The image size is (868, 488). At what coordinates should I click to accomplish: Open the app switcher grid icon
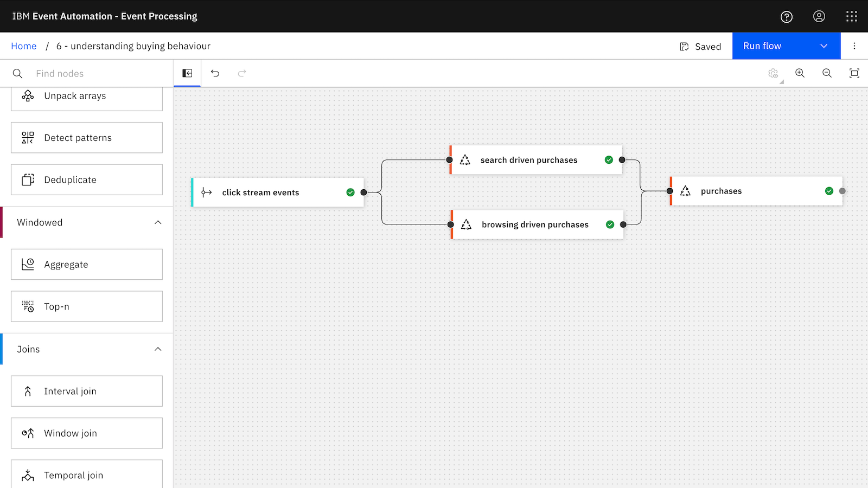tap(852, 16)
